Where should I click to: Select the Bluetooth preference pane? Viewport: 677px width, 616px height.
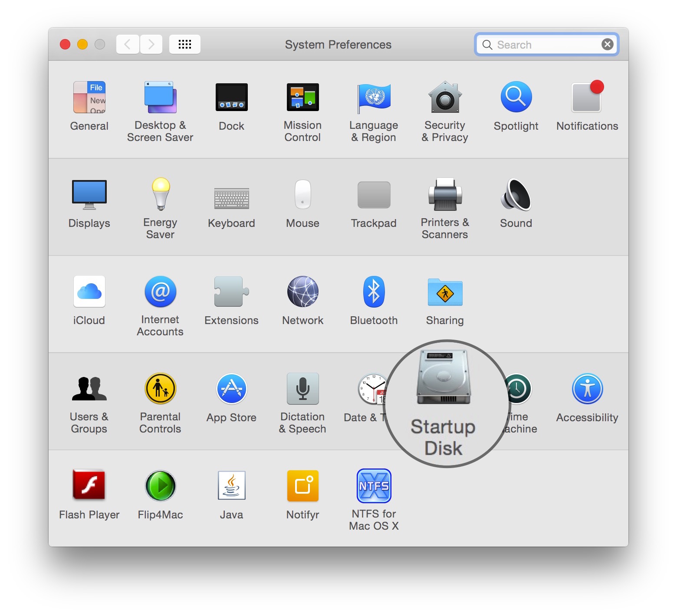point(373,292)
